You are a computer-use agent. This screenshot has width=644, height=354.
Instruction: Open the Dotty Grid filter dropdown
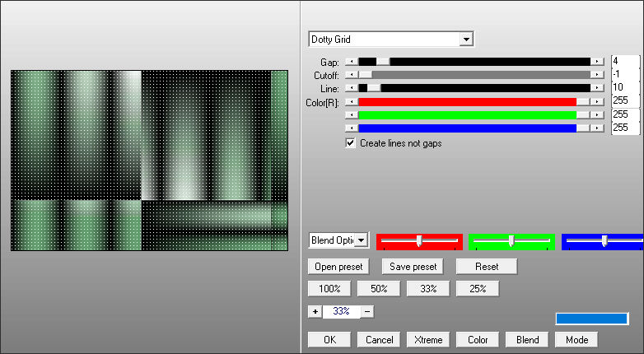point(466,40)
